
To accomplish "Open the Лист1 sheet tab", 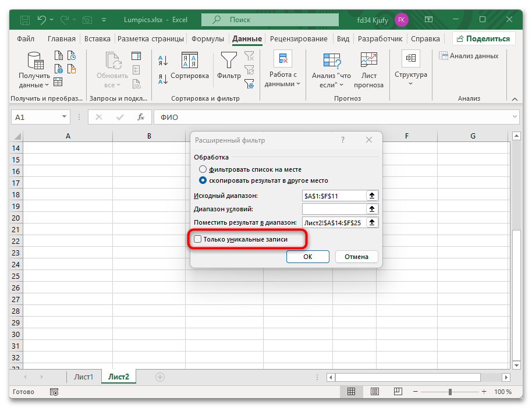I will coord(83,377).
